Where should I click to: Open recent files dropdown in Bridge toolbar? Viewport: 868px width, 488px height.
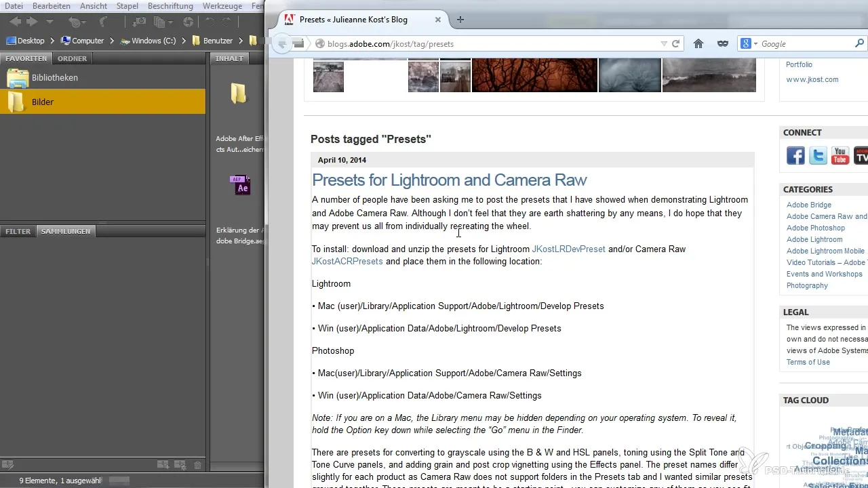(78, 22)
